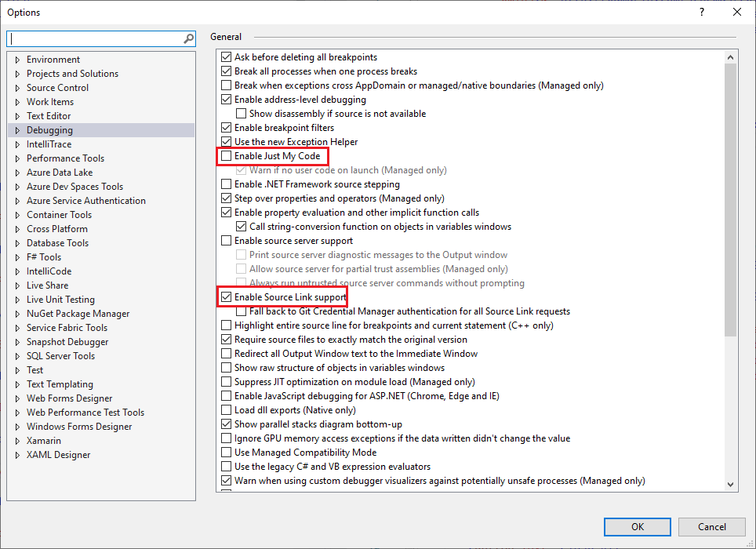Select Windows Forms Designer category
This screenshot has height=549, width=756.
tap(79, 427)
